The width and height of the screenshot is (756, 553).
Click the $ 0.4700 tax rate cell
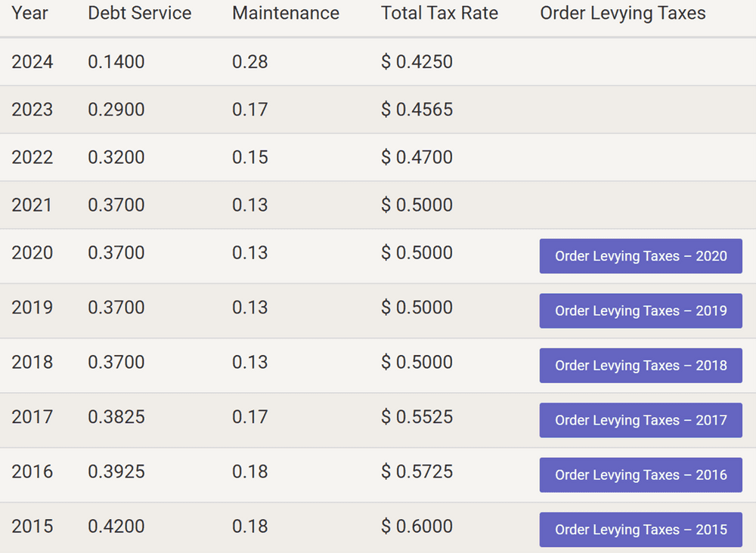[x=417, y=157]
